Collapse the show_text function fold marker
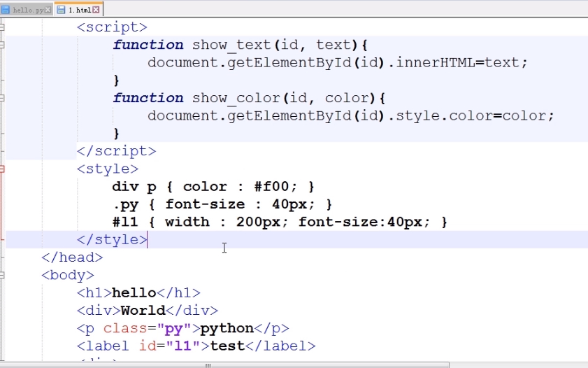 [2, 45]
